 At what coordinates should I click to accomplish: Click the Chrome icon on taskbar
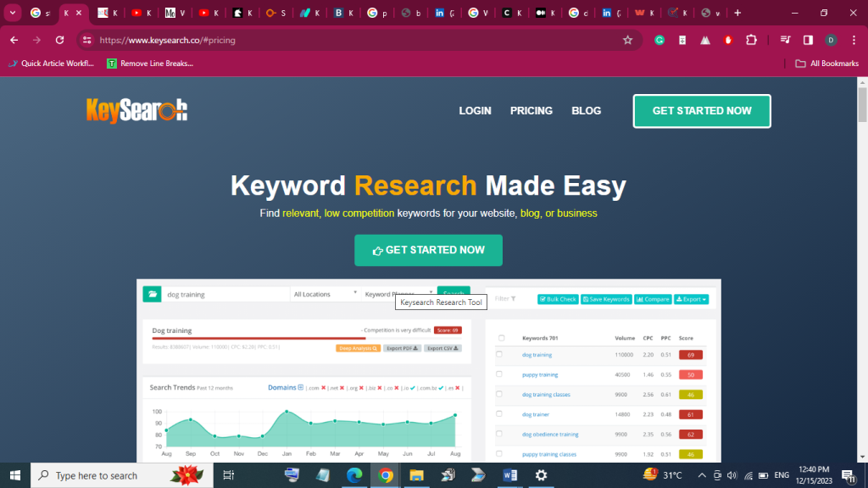click(x=386, y=475)
